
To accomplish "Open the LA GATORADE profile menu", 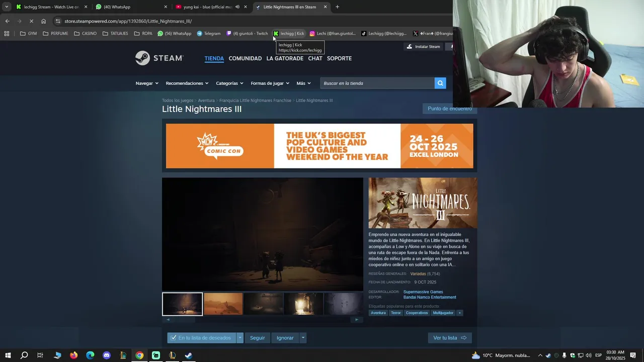I will (285, 58).
